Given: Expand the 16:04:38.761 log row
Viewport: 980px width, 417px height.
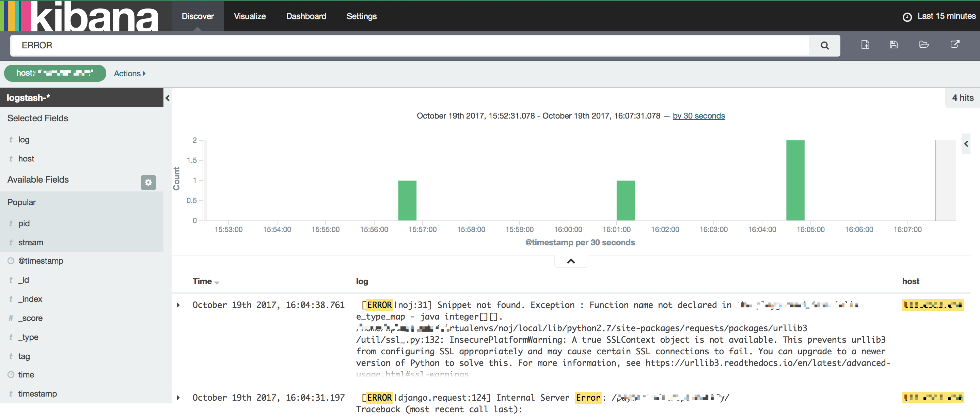Looking at the screenshot, I should click(x=178, y=306).
